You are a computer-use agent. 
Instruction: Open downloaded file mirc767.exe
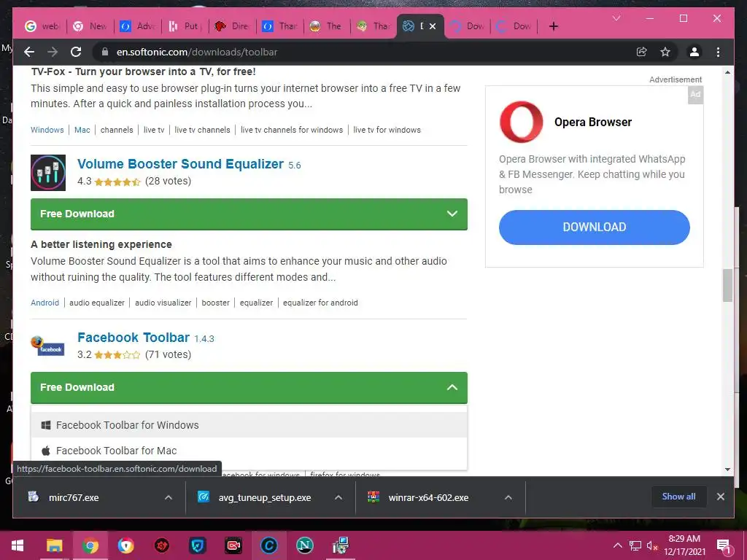pos(74,497)
